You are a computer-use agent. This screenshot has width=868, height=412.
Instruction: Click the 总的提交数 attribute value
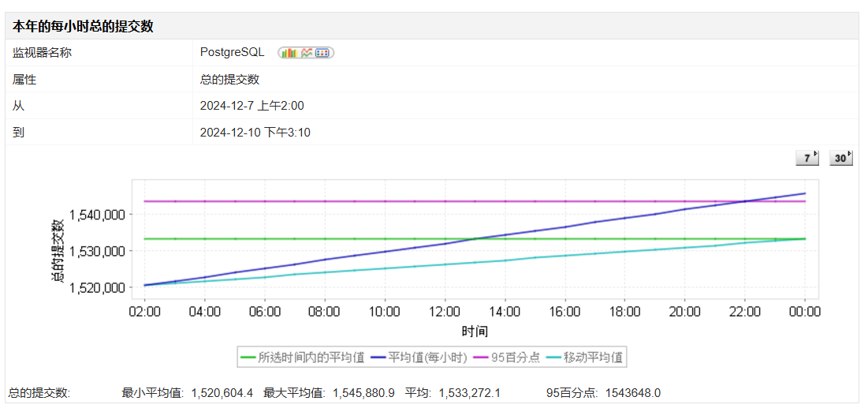(x=229, y=79)
